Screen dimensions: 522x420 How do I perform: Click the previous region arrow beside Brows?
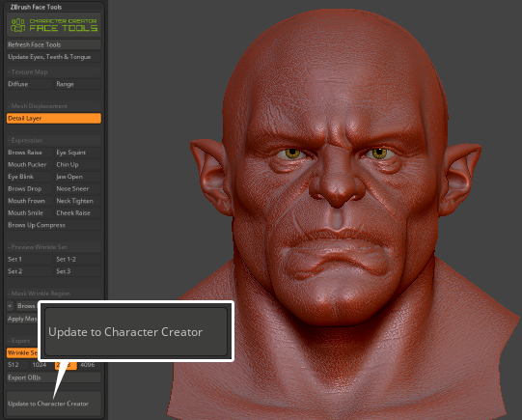point(11,306)
